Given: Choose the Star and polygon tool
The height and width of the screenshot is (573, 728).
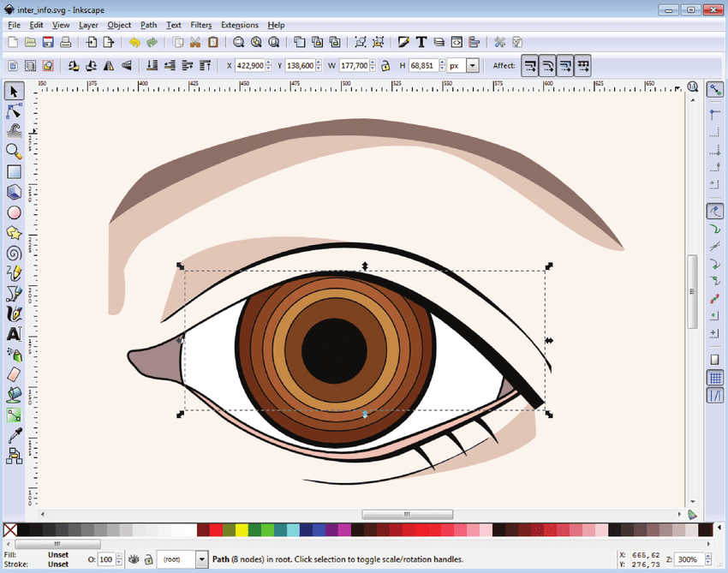Looking at the screenshot, I should click(14, 232).
